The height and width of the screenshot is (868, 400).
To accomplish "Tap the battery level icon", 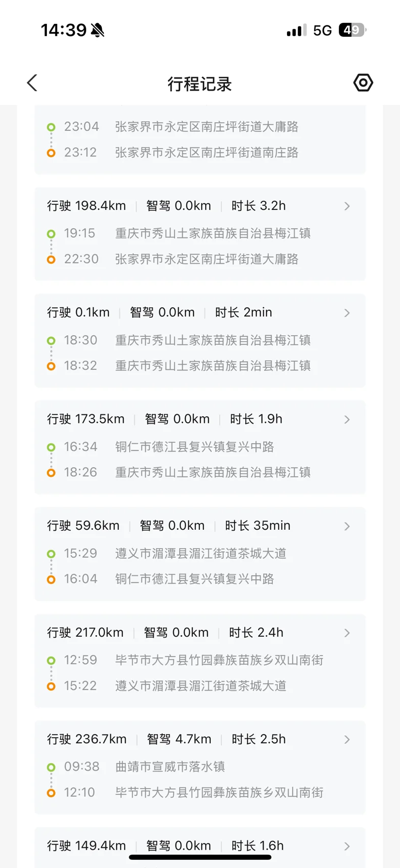I will coord(352,31).
